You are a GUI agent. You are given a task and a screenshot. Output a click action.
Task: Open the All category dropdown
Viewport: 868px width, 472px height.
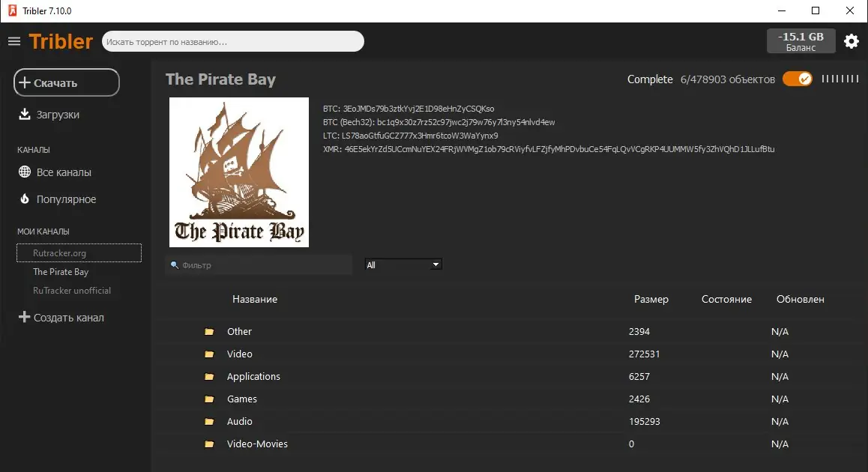pyautogui.click(x=403, y=265)
